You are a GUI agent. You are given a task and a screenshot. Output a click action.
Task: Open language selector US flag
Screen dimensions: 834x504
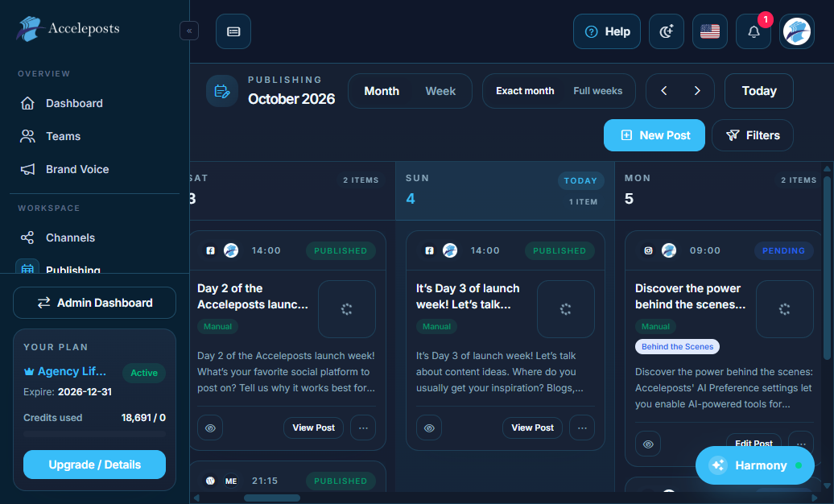[x=710, y=31]
